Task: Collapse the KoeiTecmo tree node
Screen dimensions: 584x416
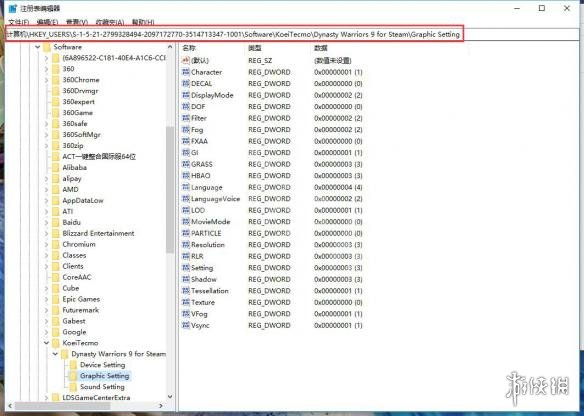Action: tap(46, 343)
